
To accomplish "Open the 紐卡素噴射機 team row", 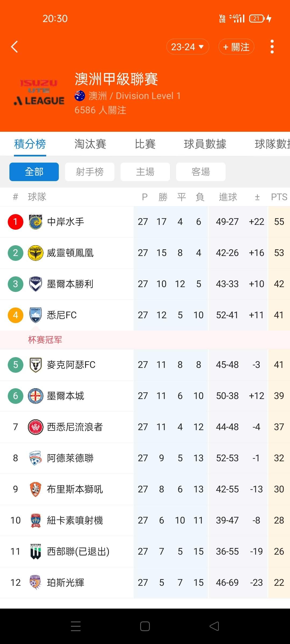I will 75,520.
